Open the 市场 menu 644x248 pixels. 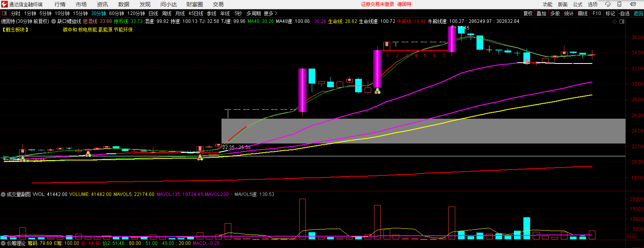81,4
